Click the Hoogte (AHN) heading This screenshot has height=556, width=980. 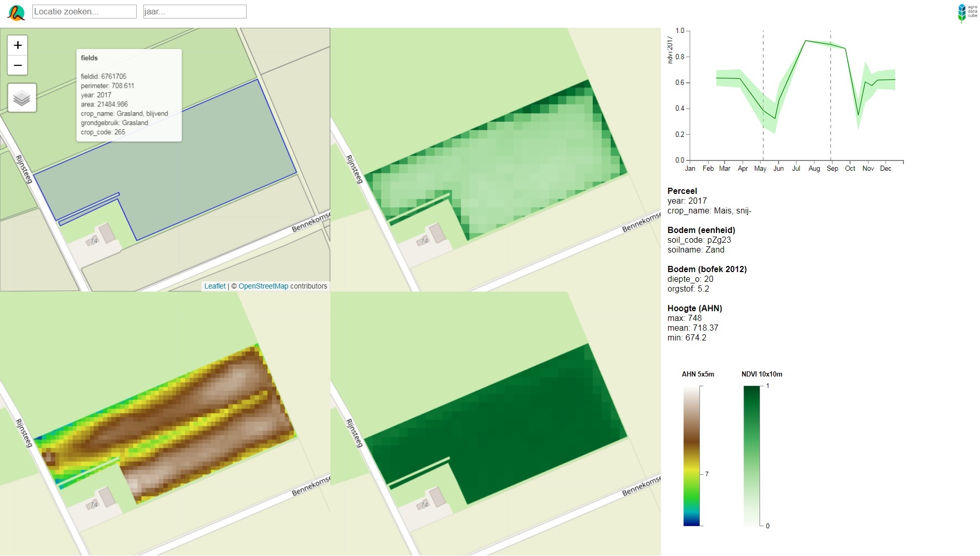coord(695,308)
